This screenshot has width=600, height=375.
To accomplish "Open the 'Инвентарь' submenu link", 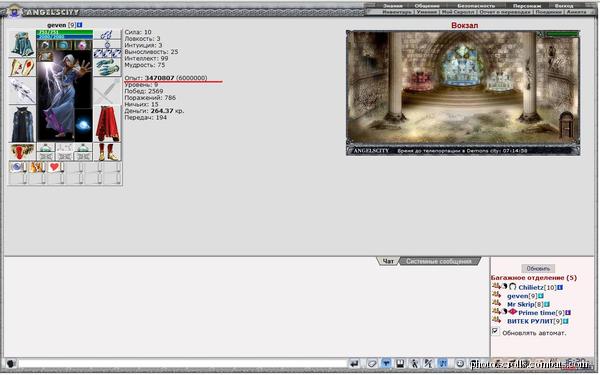I will pos(397,12).
